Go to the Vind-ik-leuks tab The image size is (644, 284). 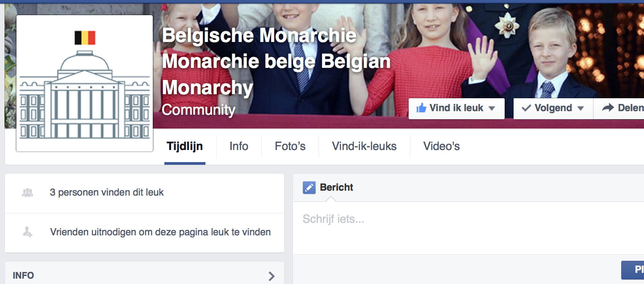364,146
